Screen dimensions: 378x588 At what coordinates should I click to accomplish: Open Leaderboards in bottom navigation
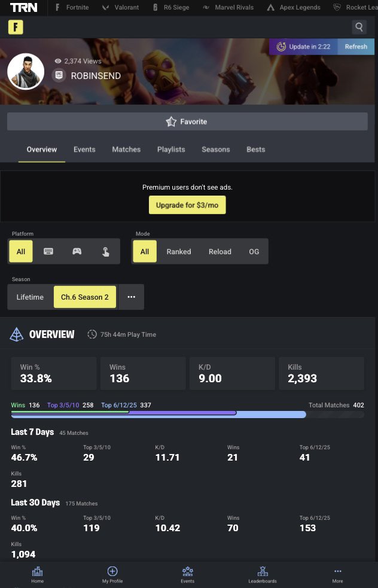click(263, 575)
